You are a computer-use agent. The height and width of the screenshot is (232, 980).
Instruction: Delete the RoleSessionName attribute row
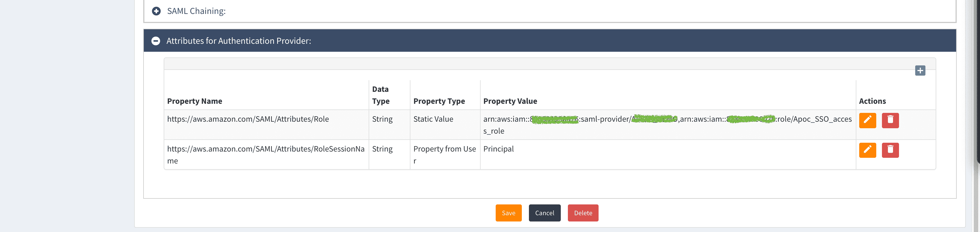coord(890,150)
